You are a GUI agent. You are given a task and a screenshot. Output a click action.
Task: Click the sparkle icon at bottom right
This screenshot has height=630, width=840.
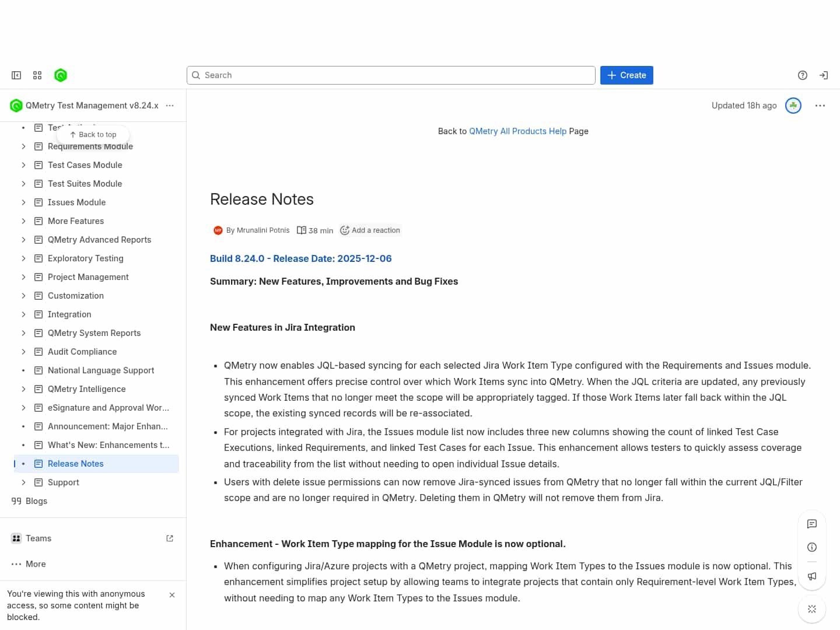click(x=812, y=609)
